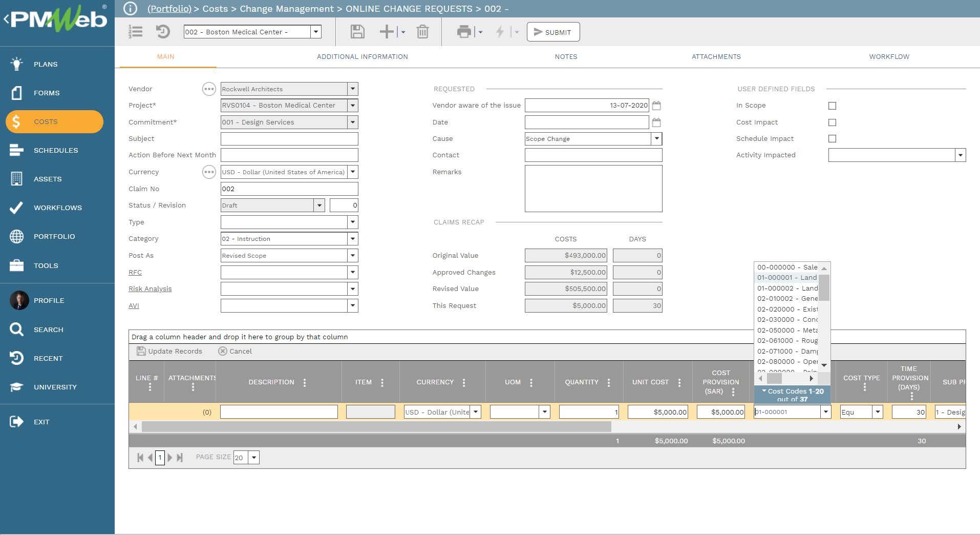Image resolution: width=980 pixels, height=535 pixels.
Task: Open Quantity column options menu
Action: (609, 382)
